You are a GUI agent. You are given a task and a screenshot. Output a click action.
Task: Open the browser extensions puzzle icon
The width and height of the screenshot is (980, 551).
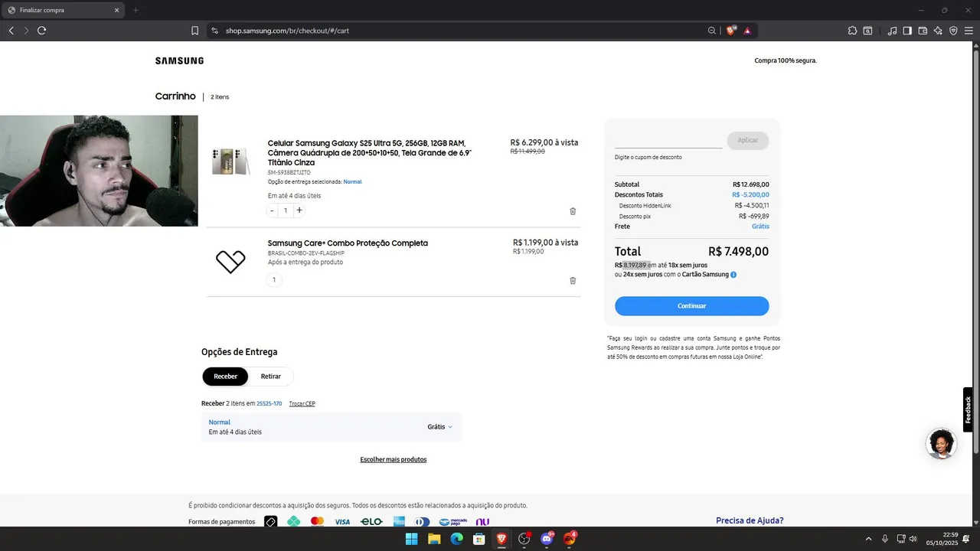(x=852, y=31)
